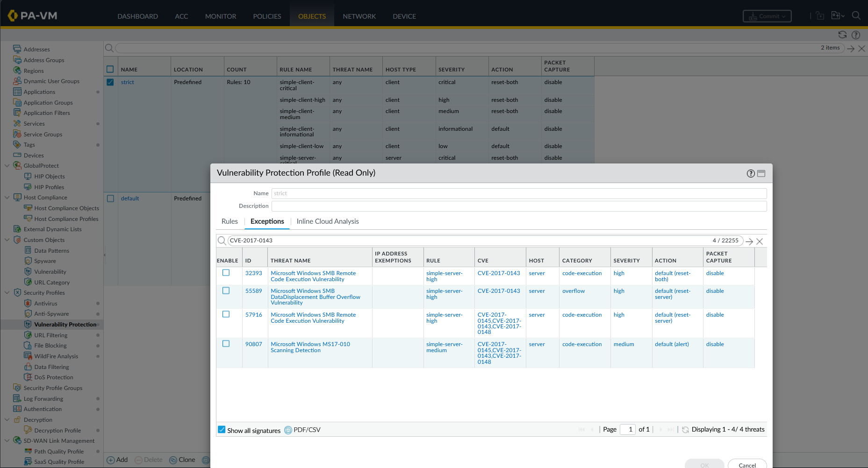
Task: Click the Antivirus profile icon
Action: point(28,303)
